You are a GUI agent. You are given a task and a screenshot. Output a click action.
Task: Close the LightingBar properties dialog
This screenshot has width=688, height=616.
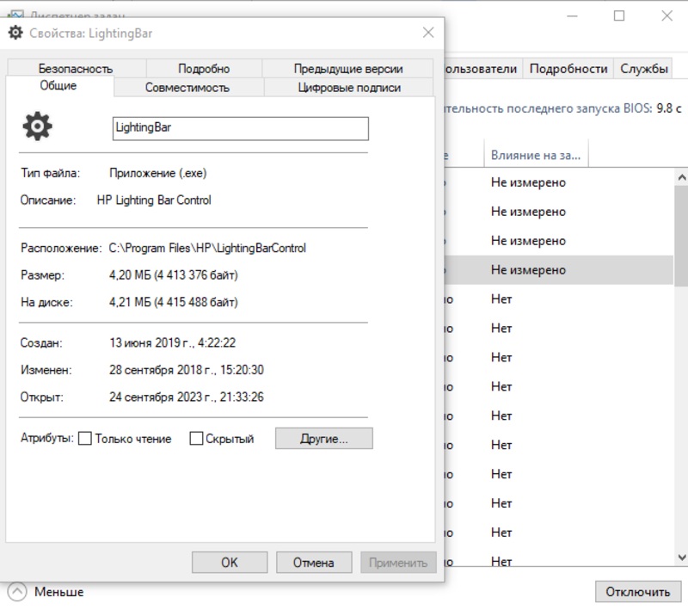428,33
